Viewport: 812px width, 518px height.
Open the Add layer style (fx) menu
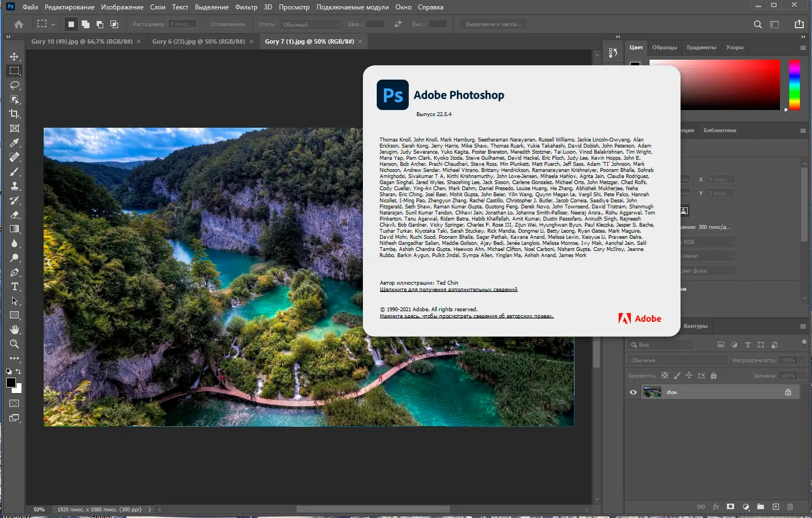click(716, 506)
